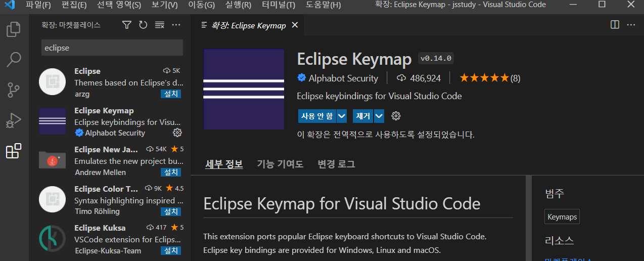
Task: Open the editor more actions ellipsis
Action: [631, 25]
